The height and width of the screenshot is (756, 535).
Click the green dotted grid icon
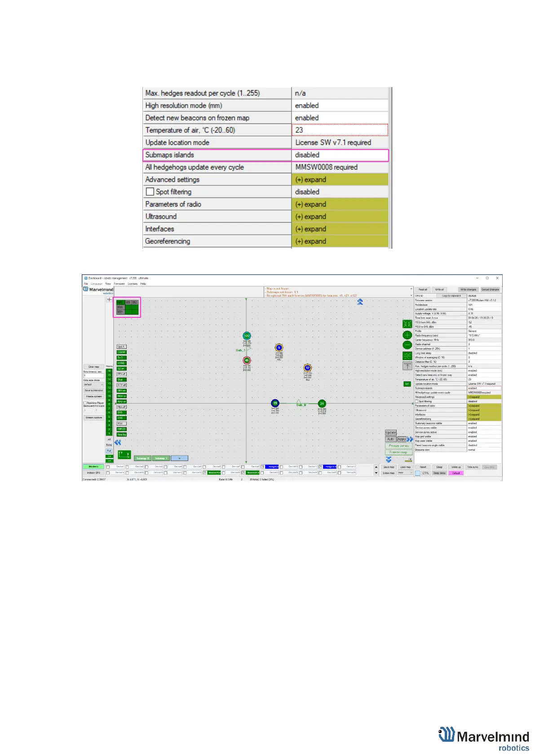point(407,356)
